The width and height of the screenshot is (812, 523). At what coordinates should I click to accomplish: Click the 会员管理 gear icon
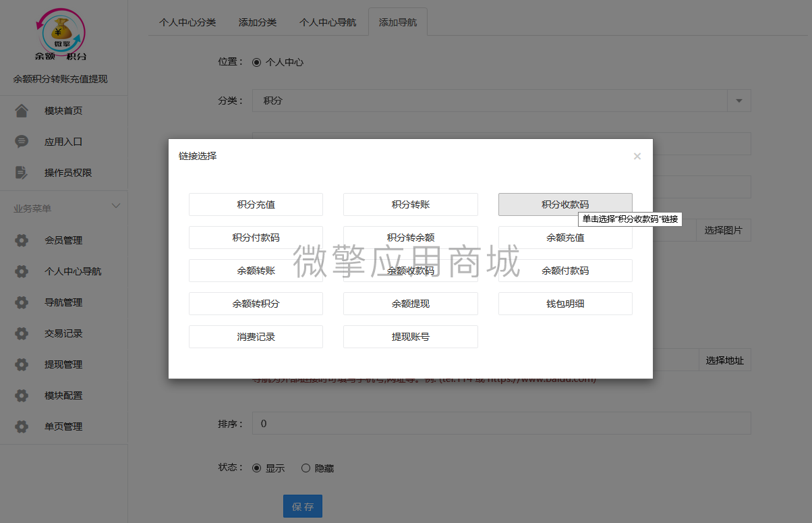(x=21, y=240)
